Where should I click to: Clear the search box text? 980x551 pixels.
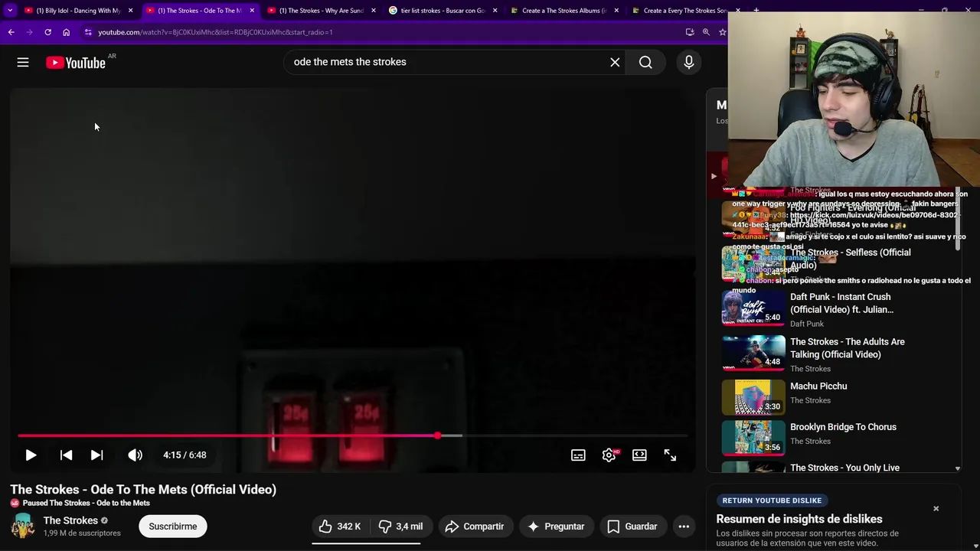tap(615, 62)
